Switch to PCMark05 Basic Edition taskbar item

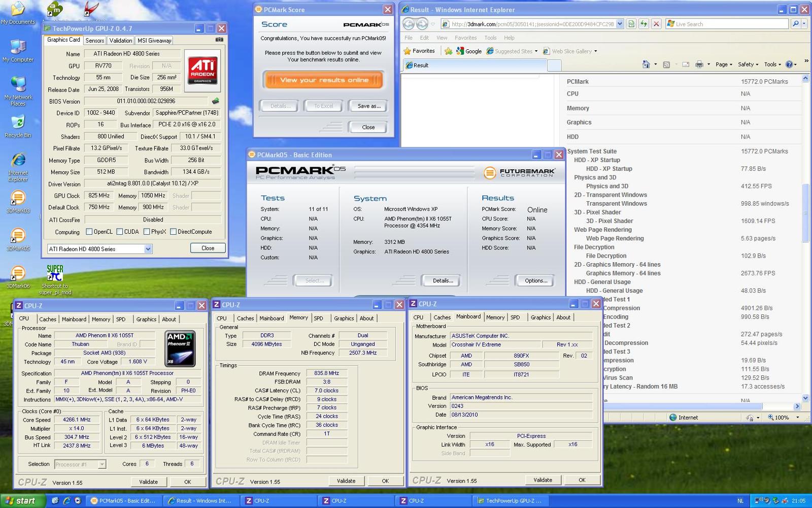coord(124,500)
